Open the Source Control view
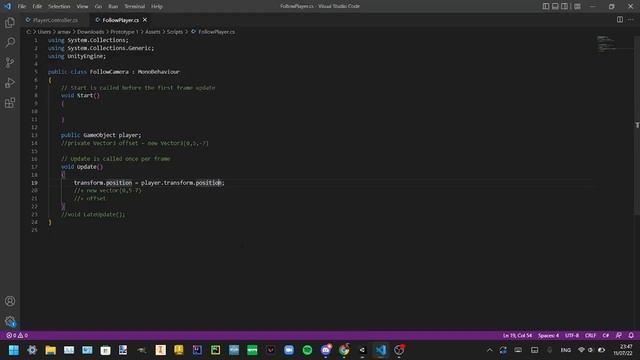640x360 pixels. tap(10, 62)
